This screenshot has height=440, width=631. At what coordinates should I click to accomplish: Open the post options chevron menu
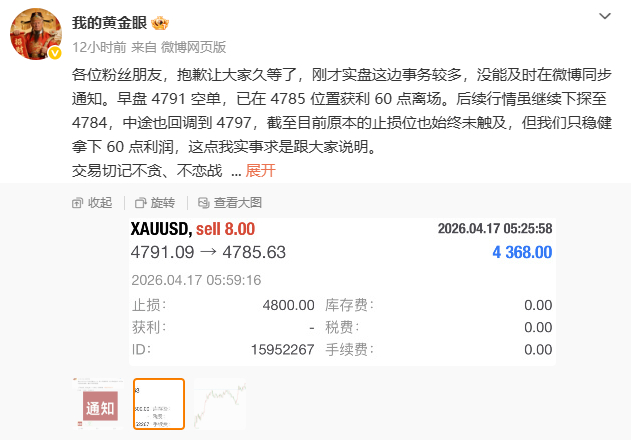605,16
